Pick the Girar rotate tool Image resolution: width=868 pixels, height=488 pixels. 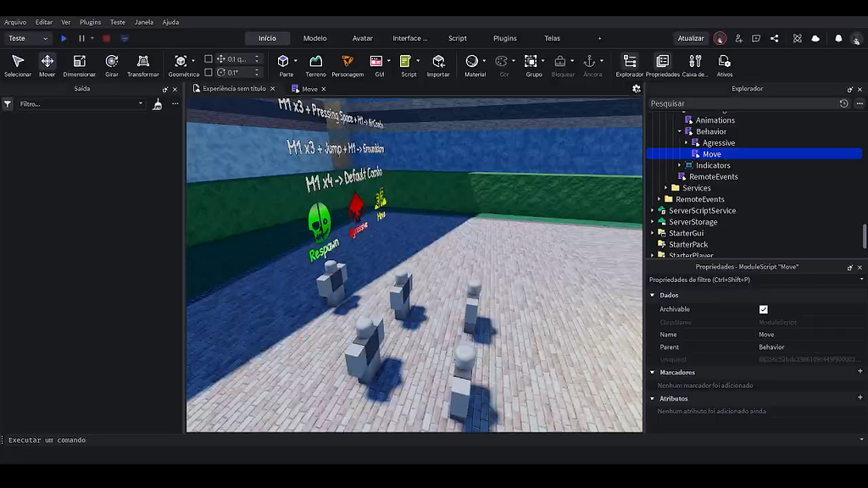coord(112,64)
